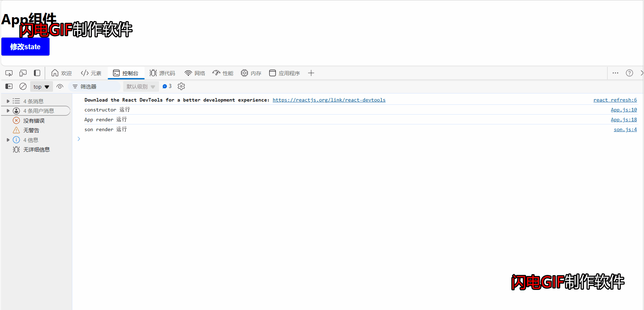The width and height of the screenshot is (644, 310).
Task: Clear the console with the circle-slash icon
Action: [x=23, y=86]
